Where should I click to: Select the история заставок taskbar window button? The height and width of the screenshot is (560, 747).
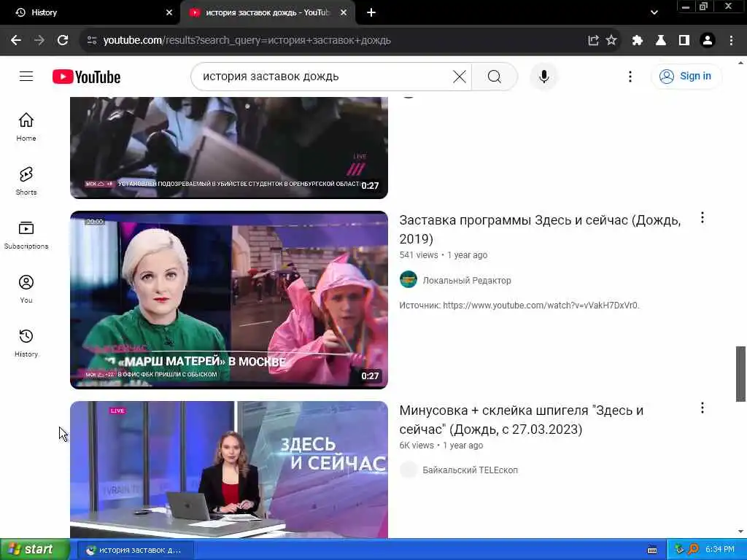[135, 550]
